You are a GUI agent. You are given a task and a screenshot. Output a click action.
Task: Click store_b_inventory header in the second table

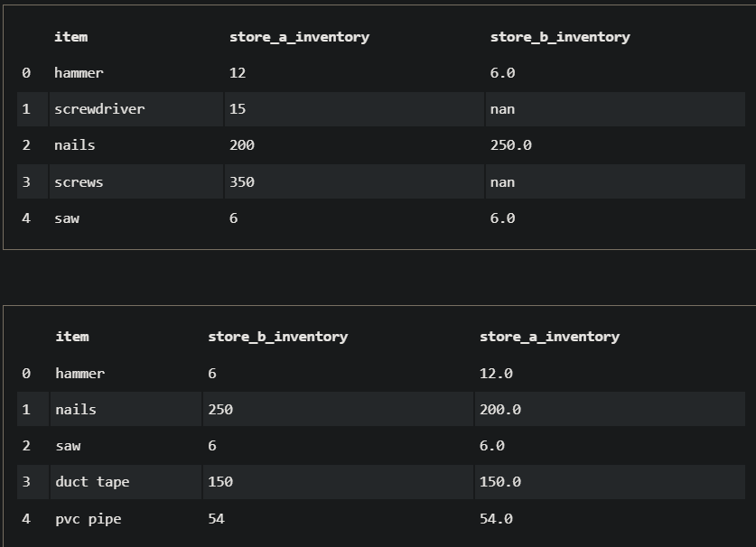[277, 337]
